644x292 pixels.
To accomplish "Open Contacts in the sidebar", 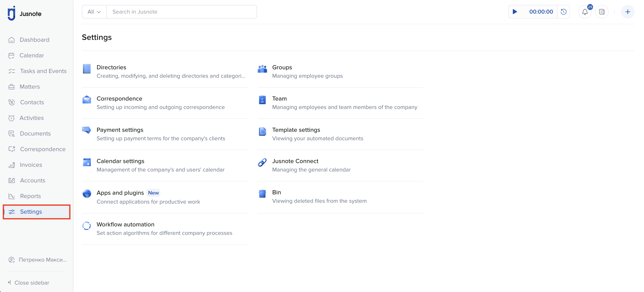I will pos(32,102).
